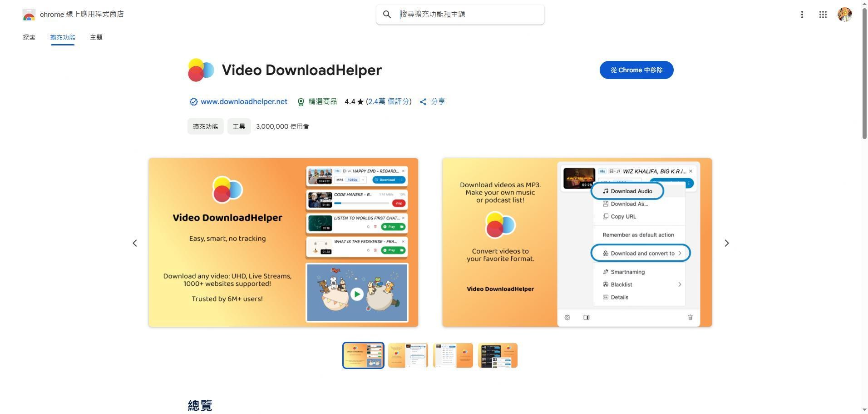Select the second carousel thumbnail
Screen dimensions: 868x414
[x=408, y=355]
